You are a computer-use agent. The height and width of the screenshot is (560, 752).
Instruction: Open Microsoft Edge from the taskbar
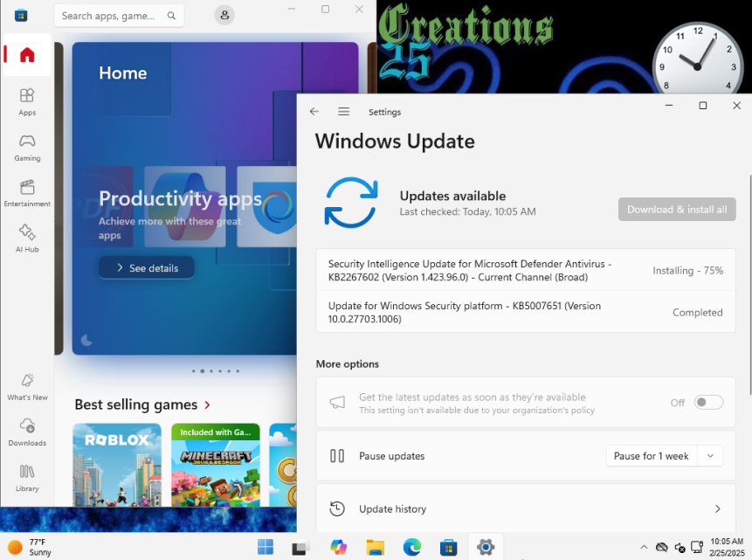pyautogui.click(x=412, y=547)
